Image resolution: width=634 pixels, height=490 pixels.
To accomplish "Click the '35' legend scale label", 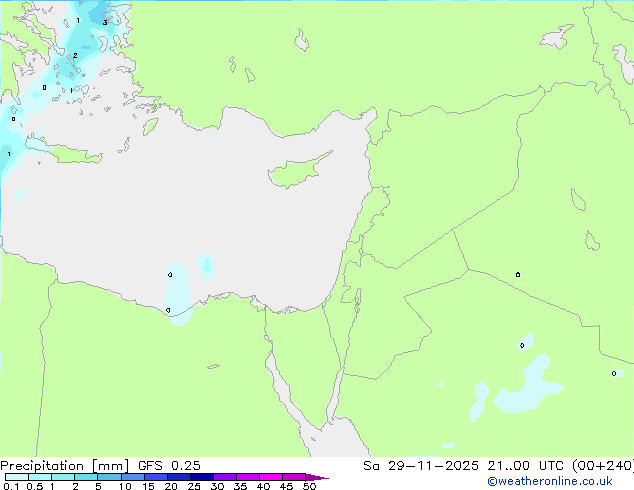I will point(240,486).
